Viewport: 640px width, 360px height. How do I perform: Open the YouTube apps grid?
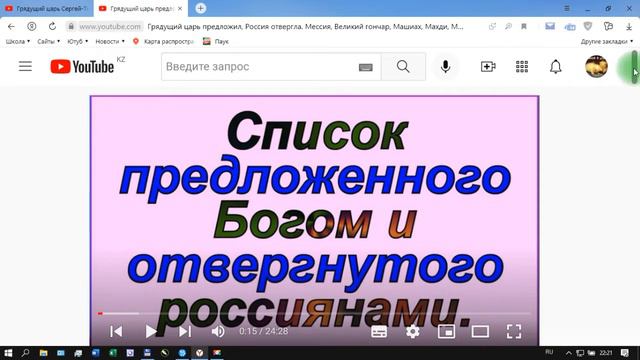[x=522, y=67]
